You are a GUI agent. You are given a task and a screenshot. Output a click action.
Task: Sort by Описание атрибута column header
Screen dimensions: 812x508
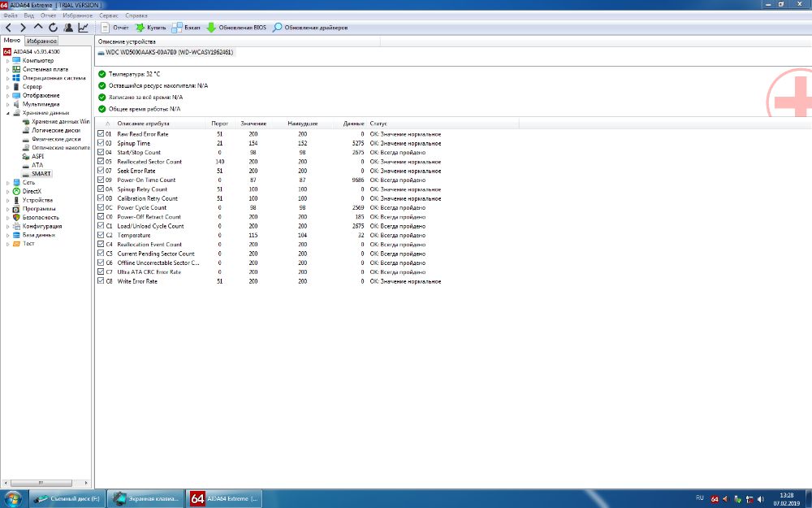pos(143,124)
